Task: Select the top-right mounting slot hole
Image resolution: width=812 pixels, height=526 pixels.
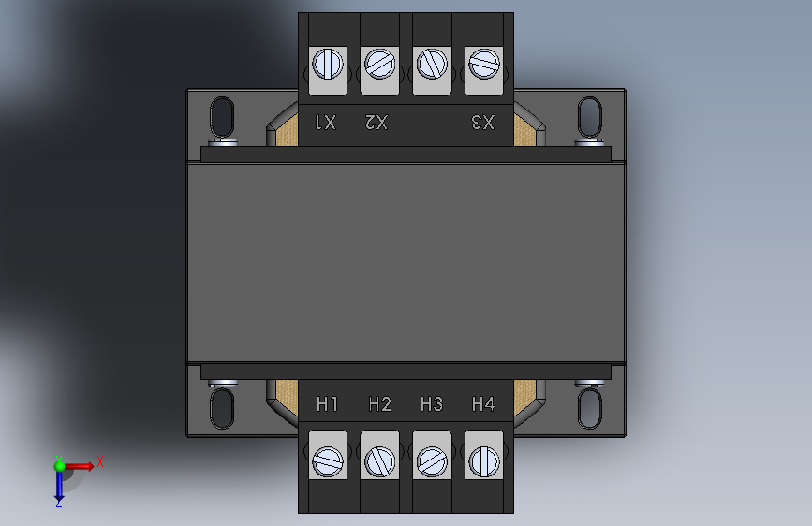Action: click(589, 118)
